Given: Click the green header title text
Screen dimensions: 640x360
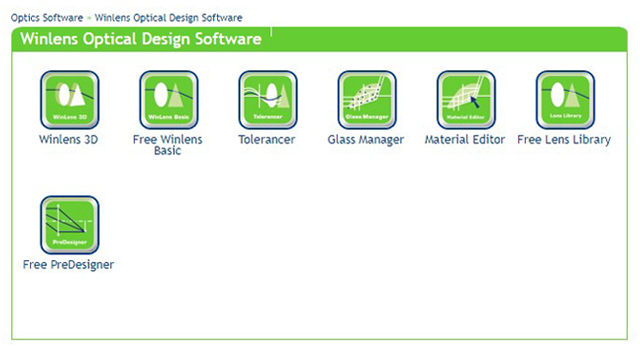Looking at the screenshot, I should [x=141, y=39].
